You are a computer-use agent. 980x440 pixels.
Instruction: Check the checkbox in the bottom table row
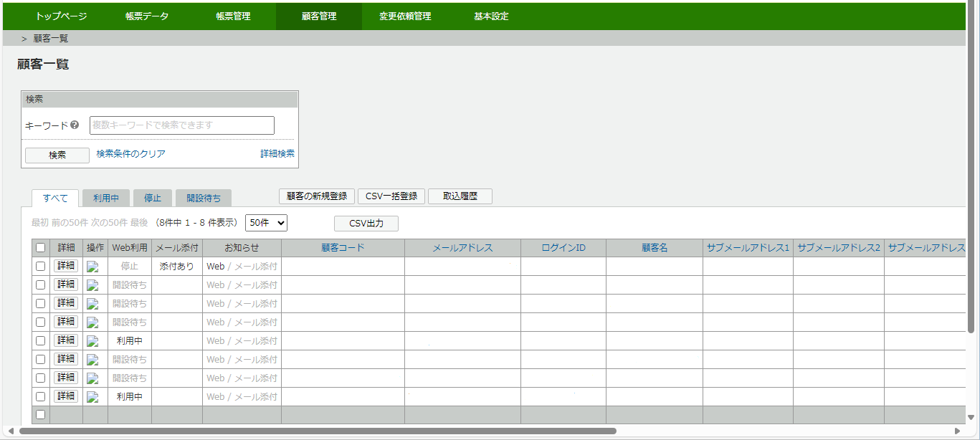click(x=40, y=414)
